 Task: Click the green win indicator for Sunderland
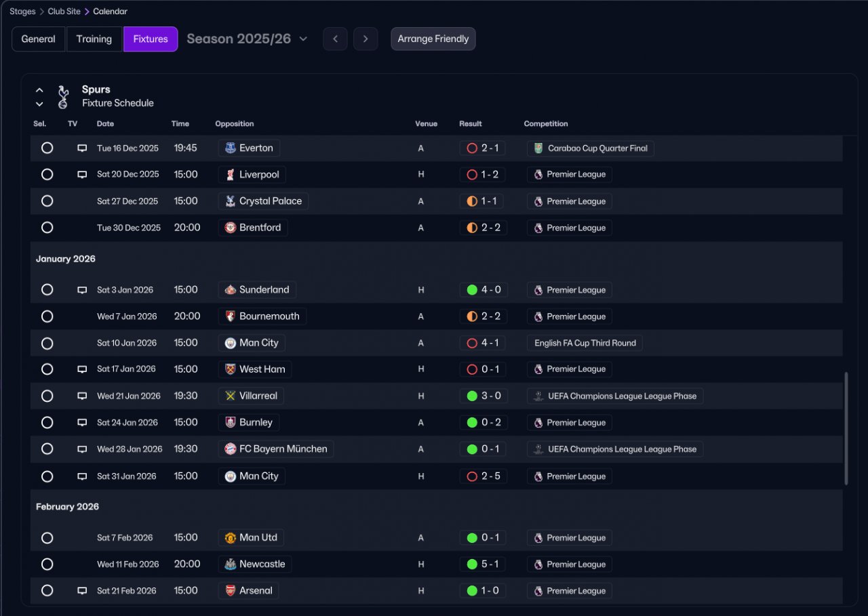coord(473,290)
